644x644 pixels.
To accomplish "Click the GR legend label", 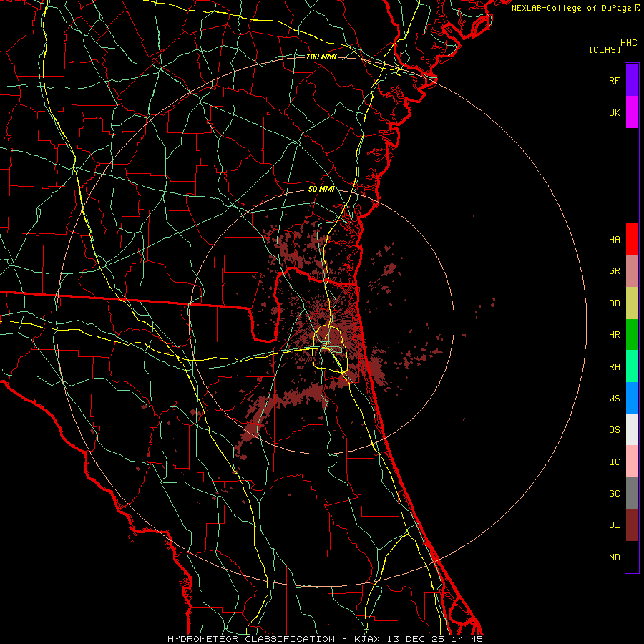I will tap(614, 271).
